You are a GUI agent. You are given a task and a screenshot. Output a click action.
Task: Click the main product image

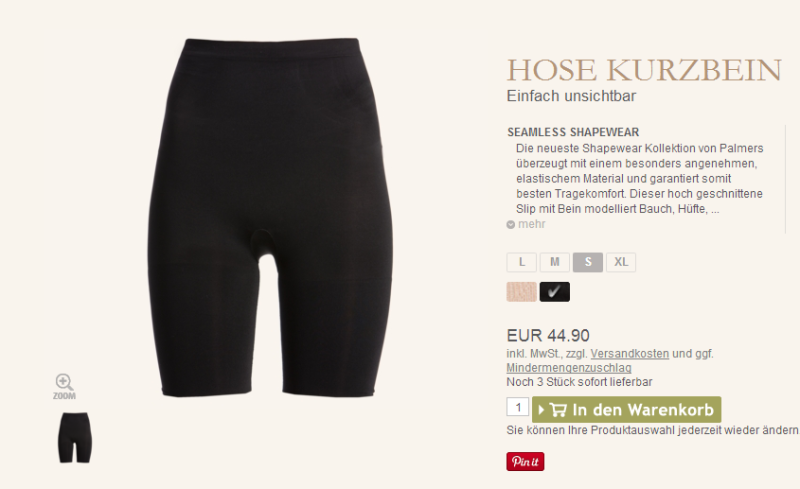click(x=270, y=217)
